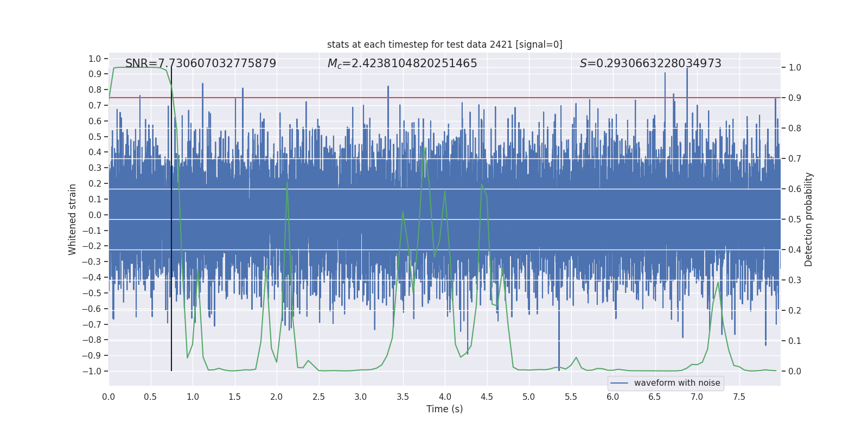This screenshot has height=434, width=868.
Task: Click the plot title mentioning test data 2421
Action: pyautogui.click(x=445, y=44)
